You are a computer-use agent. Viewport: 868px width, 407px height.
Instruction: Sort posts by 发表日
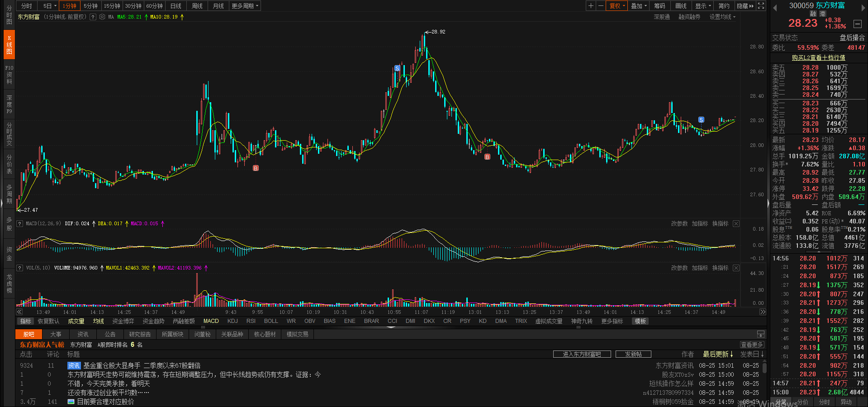pos(752,354)
